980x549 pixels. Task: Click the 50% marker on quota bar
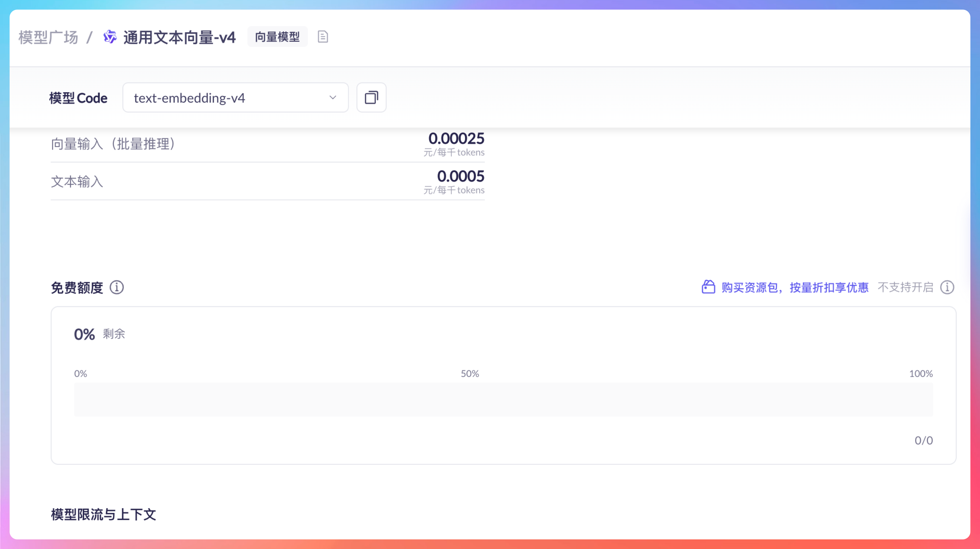pyautogui.click(x=470, y=374)
